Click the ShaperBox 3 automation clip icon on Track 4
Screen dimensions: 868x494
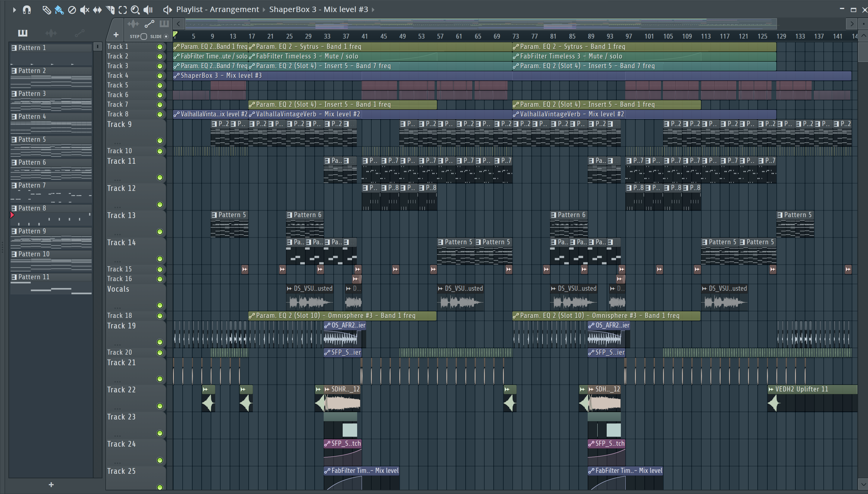[177, 75]
